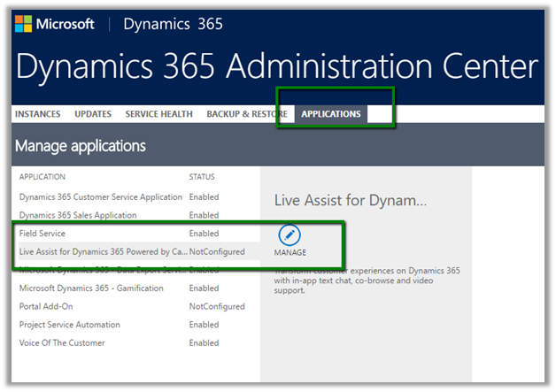Click the Manage label under pencil
Screen dimensions: 556x392
pyautogui.click(x=290, y=253)
